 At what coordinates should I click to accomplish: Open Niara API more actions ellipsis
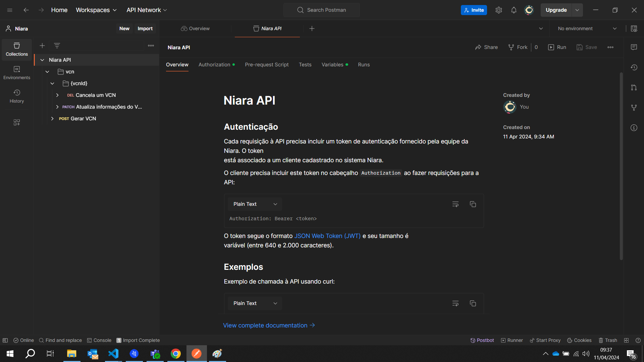610,47
